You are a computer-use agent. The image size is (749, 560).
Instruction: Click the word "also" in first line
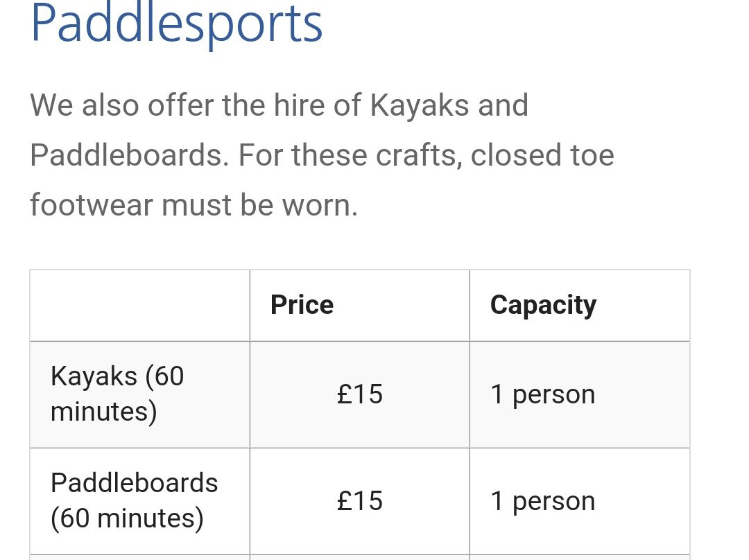(110, 105)
